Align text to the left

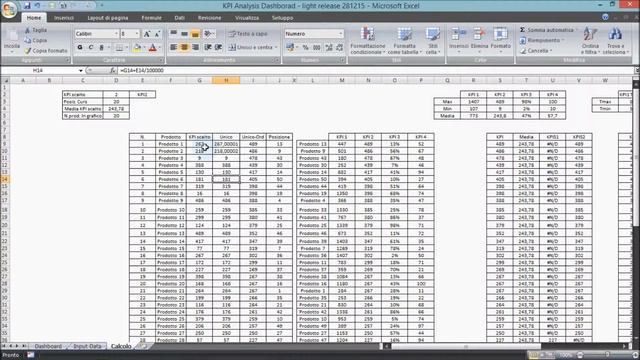pos(173,47)
